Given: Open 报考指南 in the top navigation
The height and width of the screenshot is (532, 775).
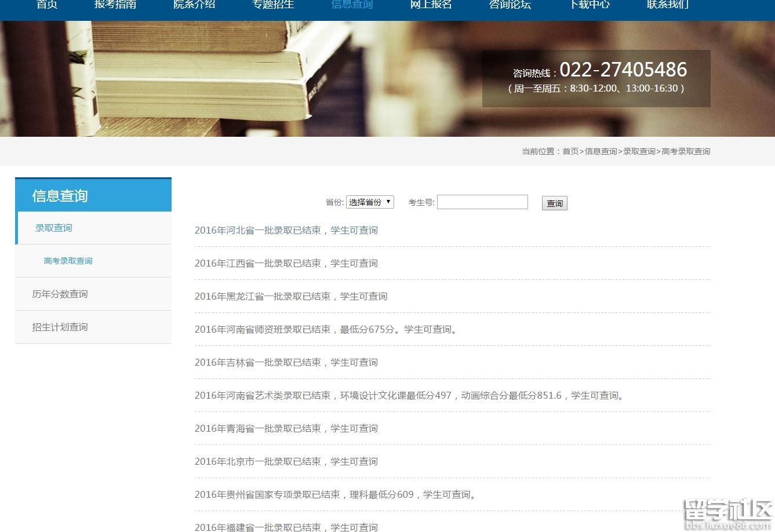Looking at the screenshot, I should point(115,5).
